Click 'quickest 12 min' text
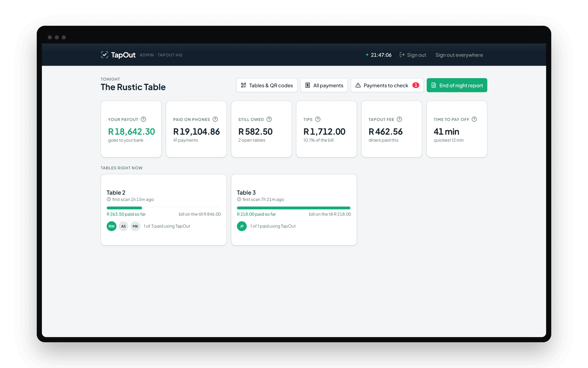This screenshot has height=368, width=588. 449,140
